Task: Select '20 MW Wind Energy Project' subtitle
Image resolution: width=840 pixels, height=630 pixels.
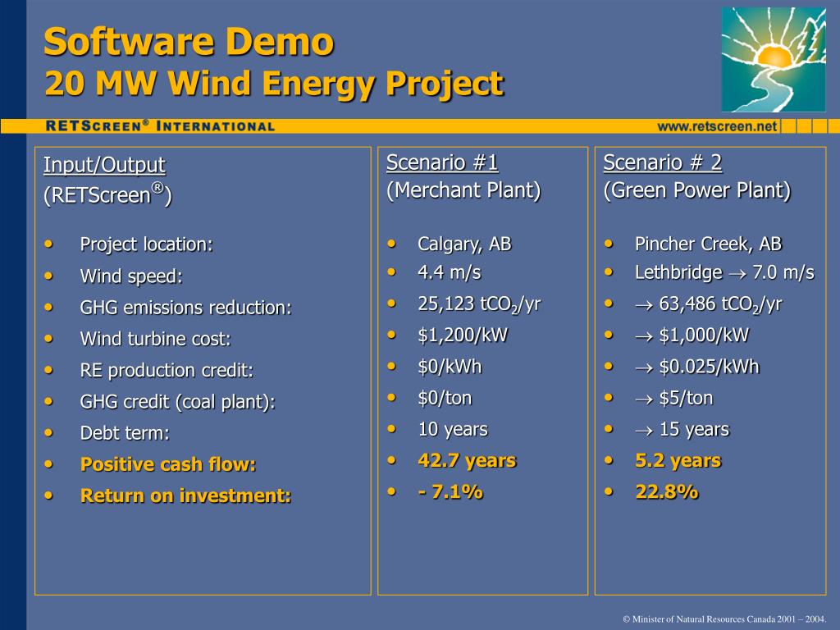Action: point(274,84)
